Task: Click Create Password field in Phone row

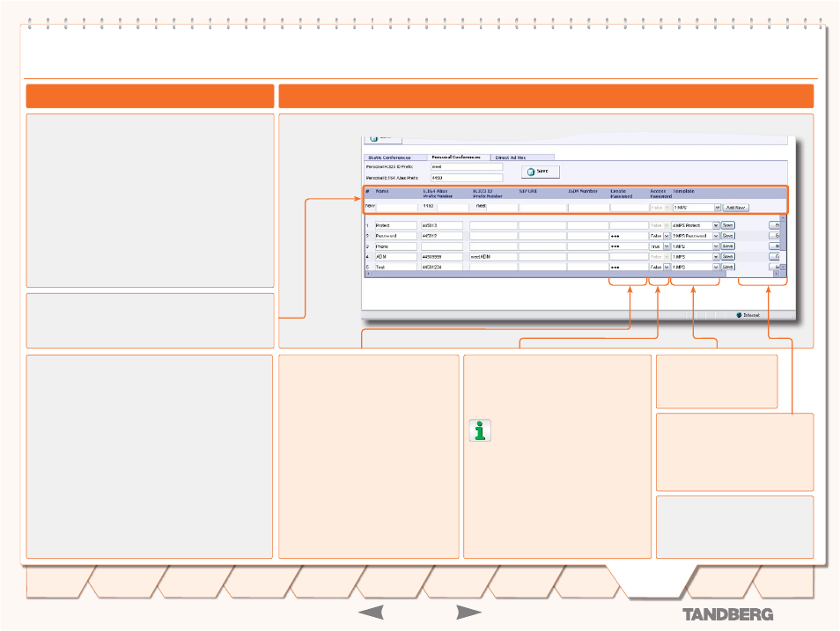Action: (629, 246)
